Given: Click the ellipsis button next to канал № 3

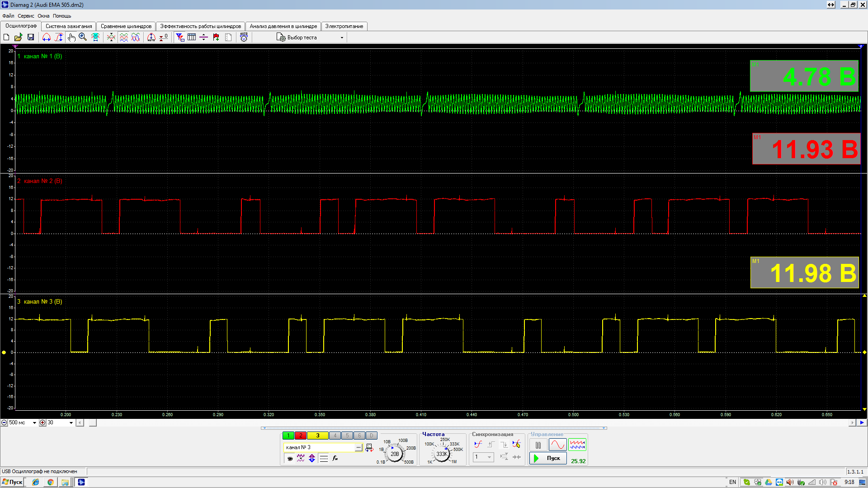Looking at the screenshot, I should [x=359, y=447].
